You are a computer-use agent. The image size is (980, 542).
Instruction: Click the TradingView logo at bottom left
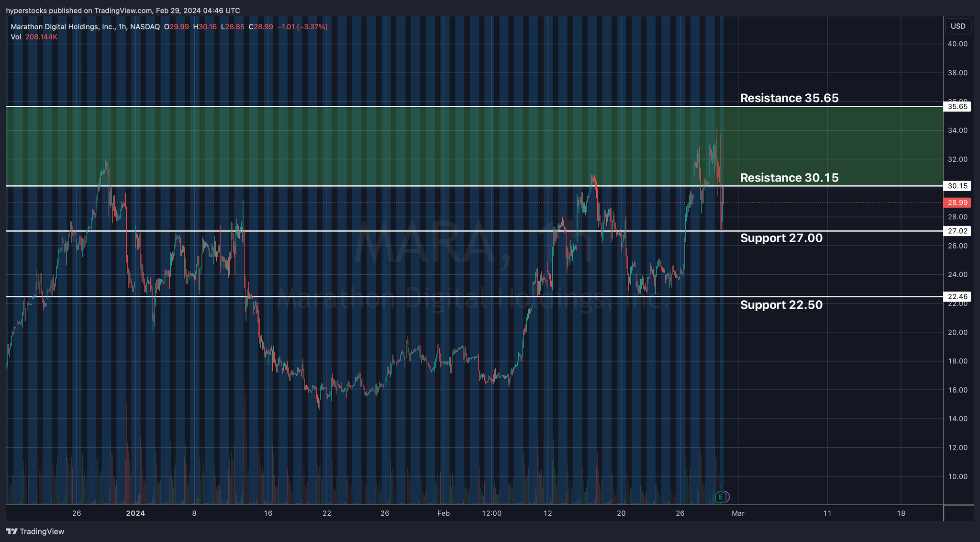pos(35,531)
